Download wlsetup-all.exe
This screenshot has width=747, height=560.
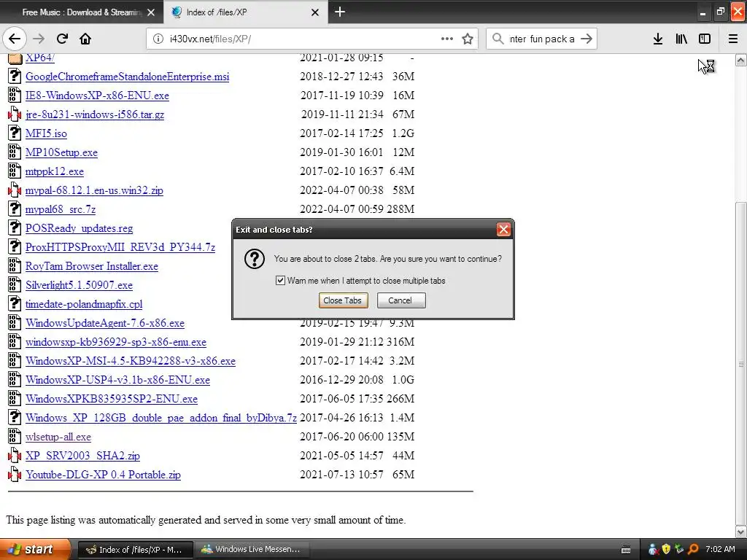coord(58,437)
